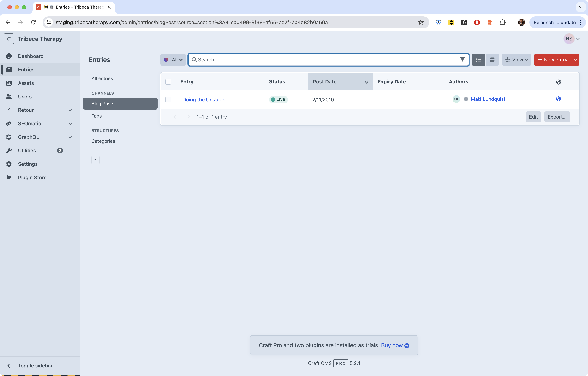Follow the Buy now link

(395, 345)
